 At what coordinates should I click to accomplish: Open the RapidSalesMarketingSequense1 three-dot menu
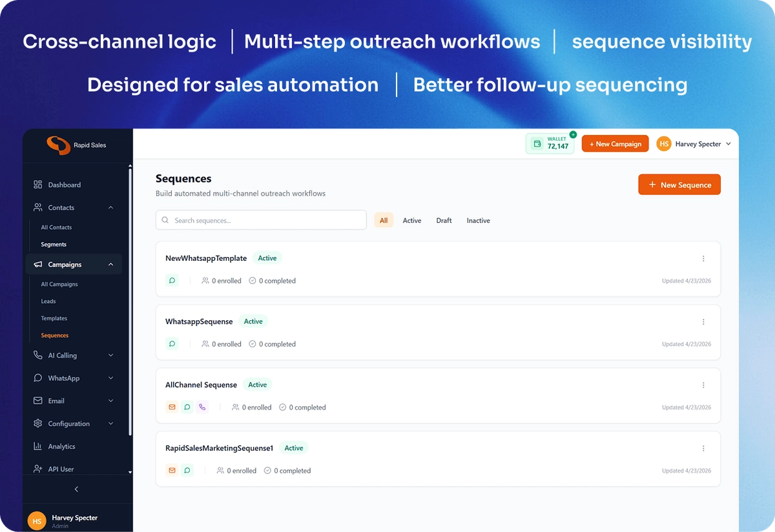point(703,448)
